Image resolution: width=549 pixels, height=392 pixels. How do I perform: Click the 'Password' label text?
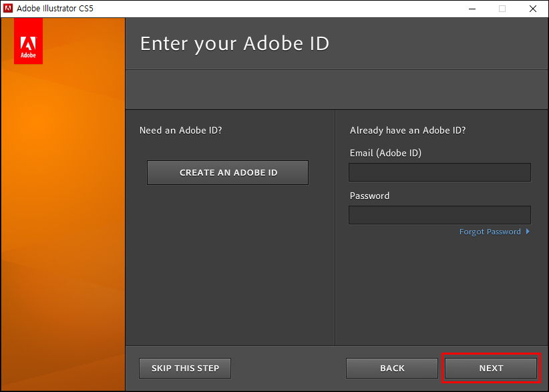tap(369, 196)
